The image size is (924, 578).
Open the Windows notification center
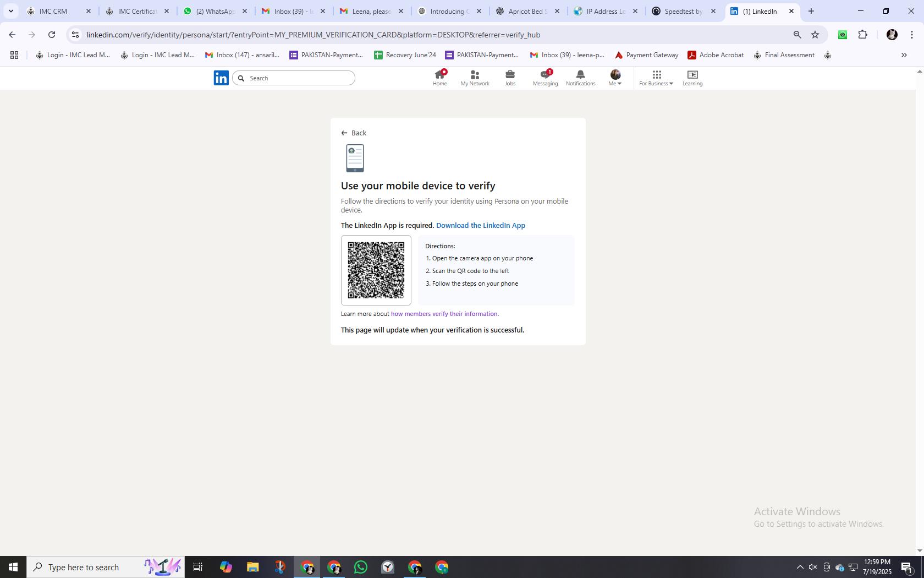(907, 567)
